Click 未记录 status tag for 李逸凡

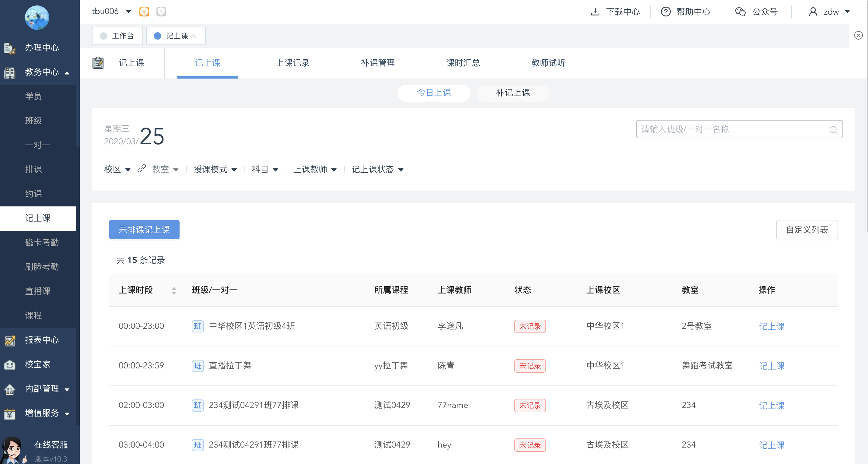[x=530, y=326]
